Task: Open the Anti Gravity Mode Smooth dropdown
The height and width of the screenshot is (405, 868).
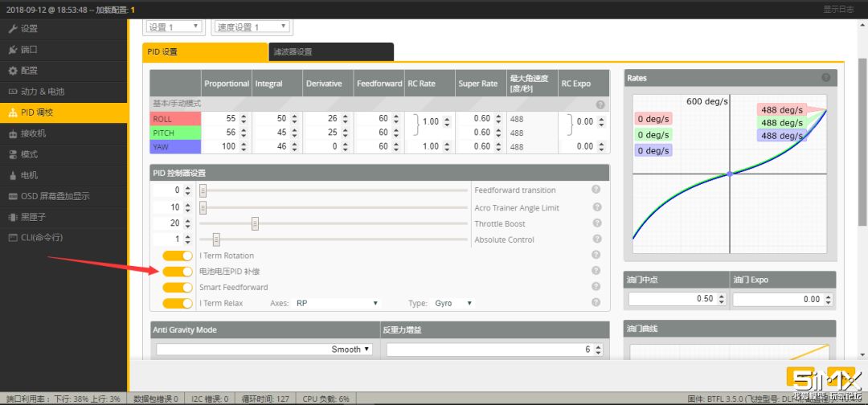Action: tap(264, 350)
